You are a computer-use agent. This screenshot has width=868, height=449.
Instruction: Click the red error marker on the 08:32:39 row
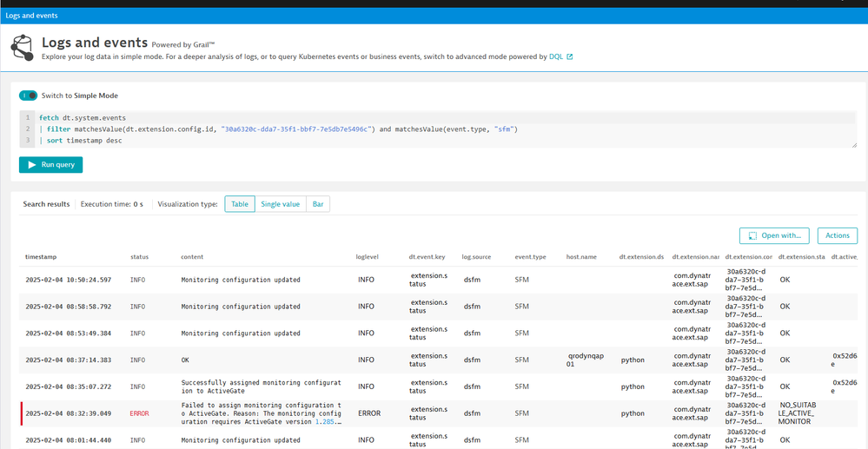21,413
